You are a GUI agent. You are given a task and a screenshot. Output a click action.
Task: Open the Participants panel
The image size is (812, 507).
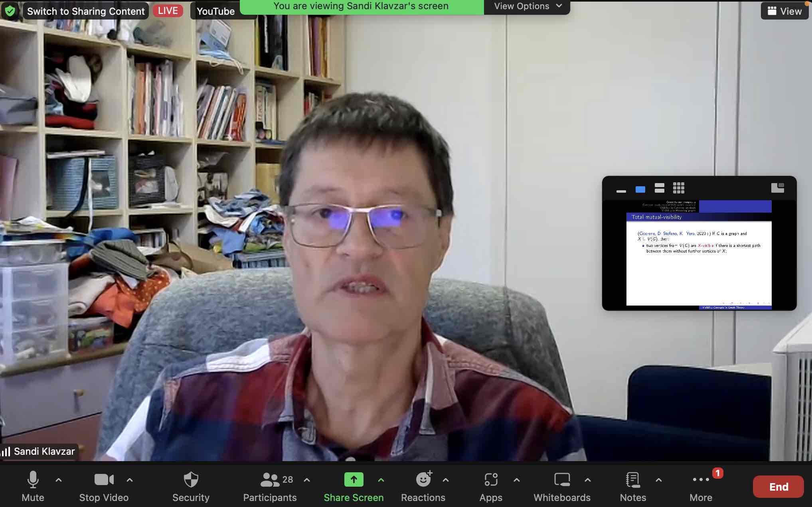270,485
